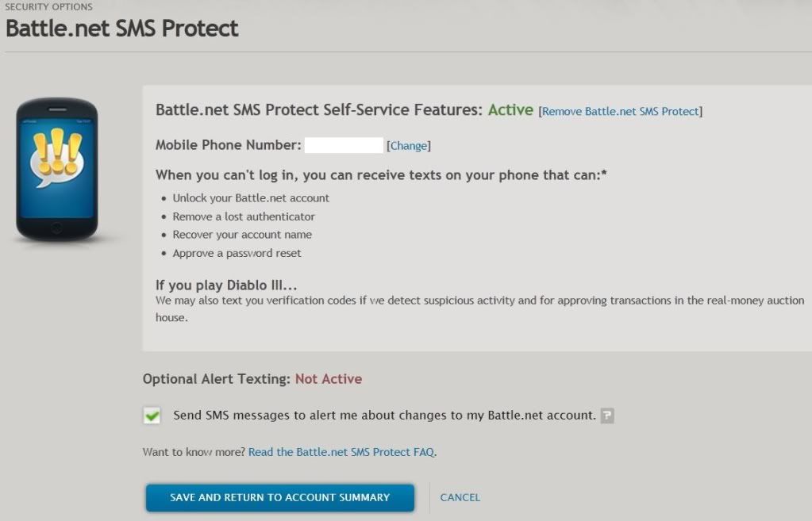Click the mobile phone illustration with exclamation marks
This screenshot has width=812, height=521.
[57, 169]
